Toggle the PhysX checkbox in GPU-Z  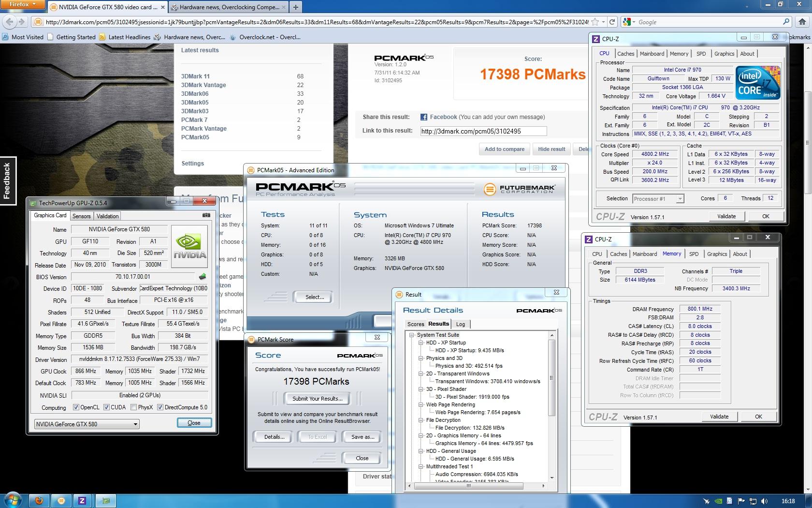coord(134,407)
